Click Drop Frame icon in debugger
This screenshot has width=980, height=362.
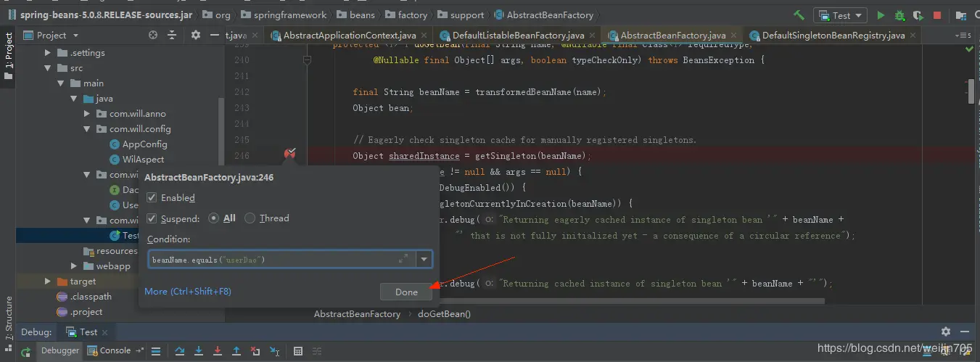coord(255,351)
